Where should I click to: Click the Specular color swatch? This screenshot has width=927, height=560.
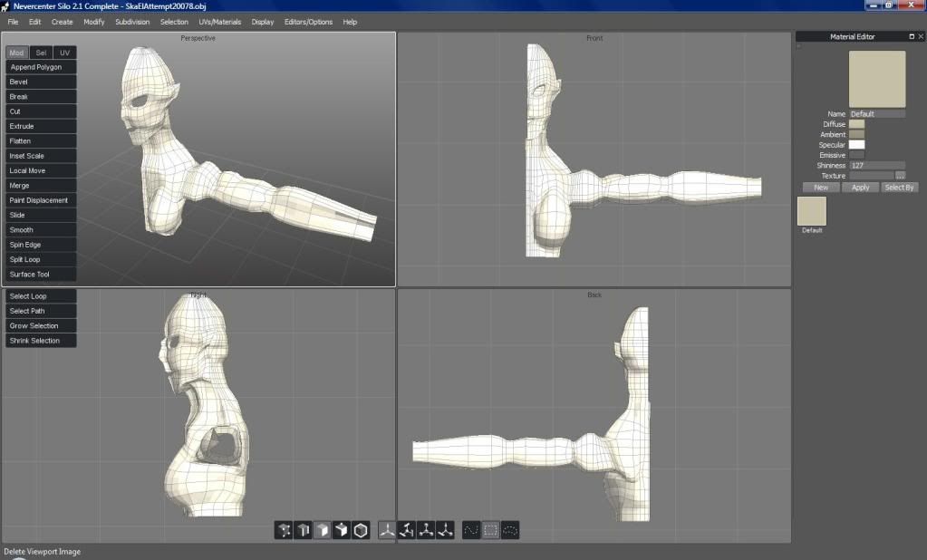coord(856,145)
